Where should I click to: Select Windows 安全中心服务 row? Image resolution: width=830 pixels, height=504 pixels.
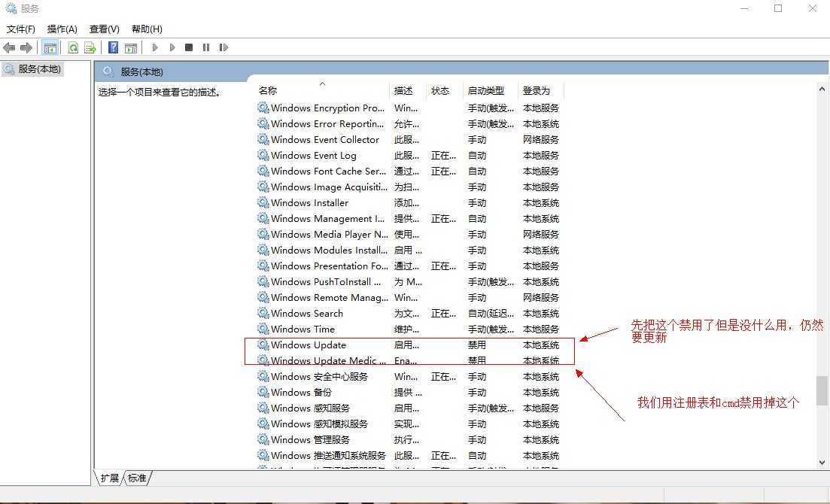408,377
